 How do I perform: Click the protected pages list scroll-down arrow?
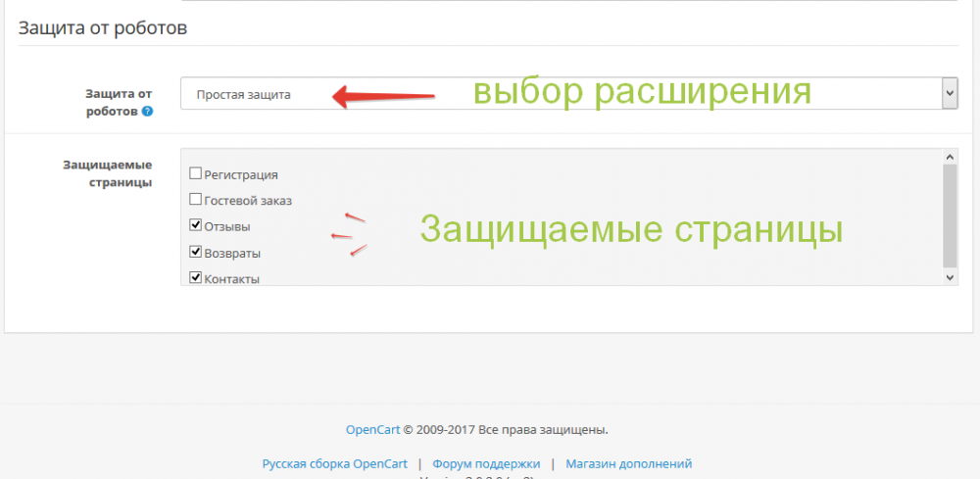(x=950, y=276)
